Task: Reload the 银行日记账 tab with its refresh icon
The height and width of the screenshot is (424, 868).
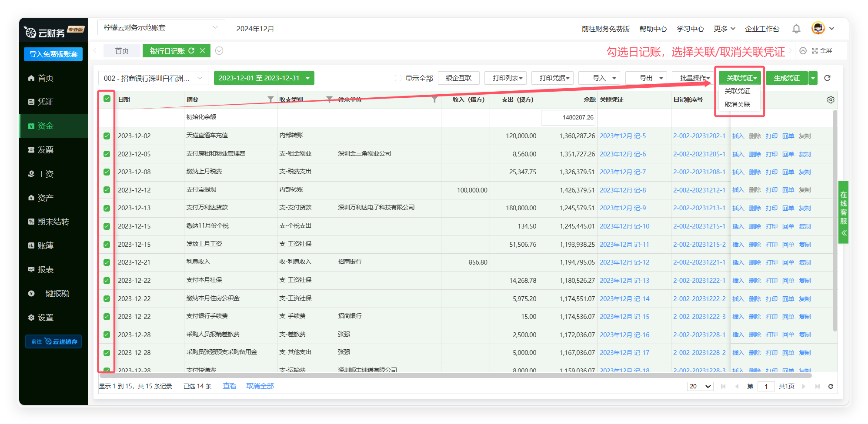Action: 191,51
